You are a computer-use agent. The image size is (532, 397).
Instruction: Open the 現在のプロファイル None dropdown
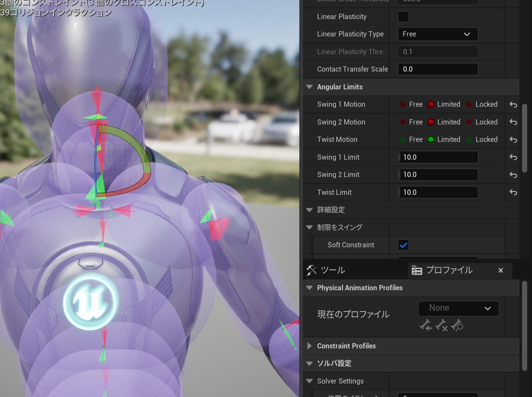(x=459, y=308)
